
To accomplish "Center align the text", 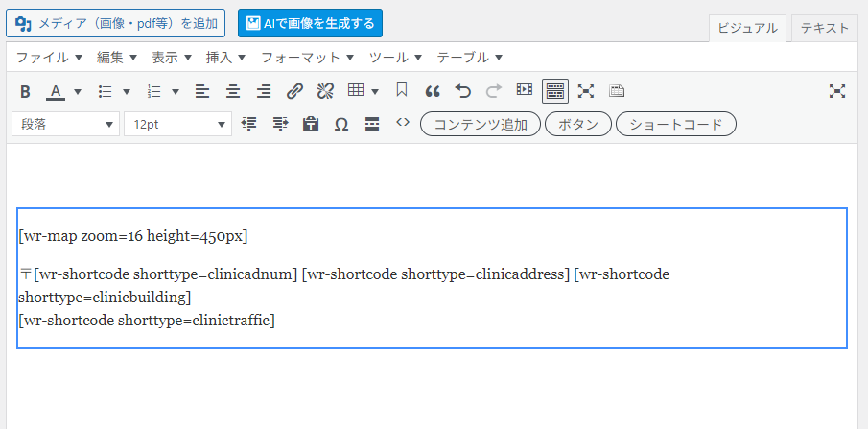I will coord(233,91).
